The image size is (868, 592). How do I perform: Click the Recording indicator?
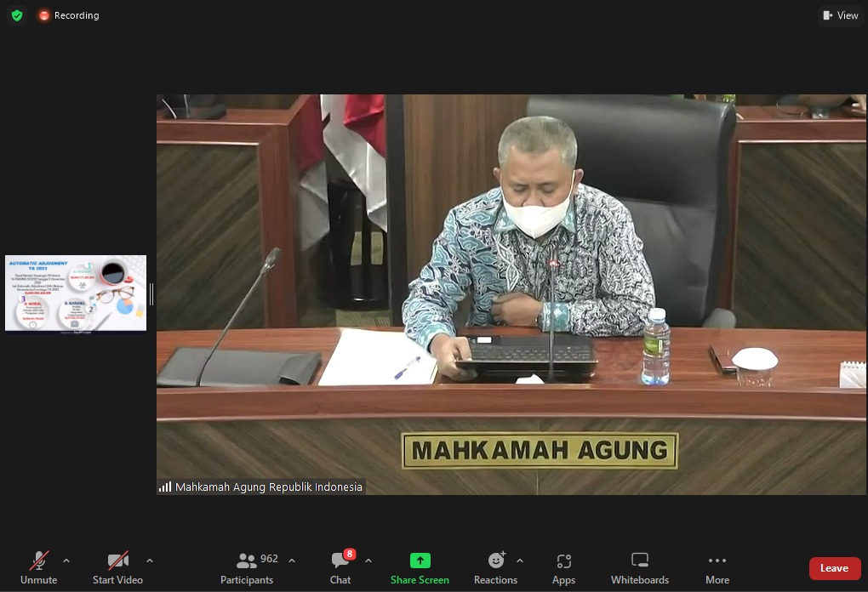68,15
